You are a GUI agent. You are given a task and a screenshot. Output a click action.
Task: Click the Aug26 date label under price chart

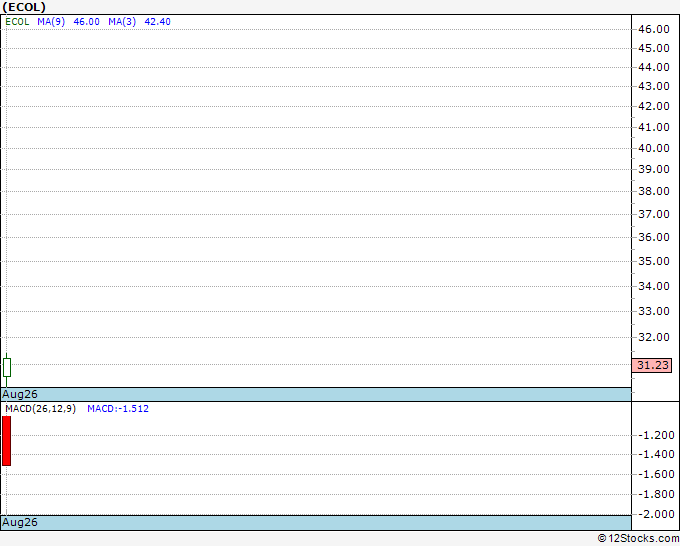tap(20, 394)
